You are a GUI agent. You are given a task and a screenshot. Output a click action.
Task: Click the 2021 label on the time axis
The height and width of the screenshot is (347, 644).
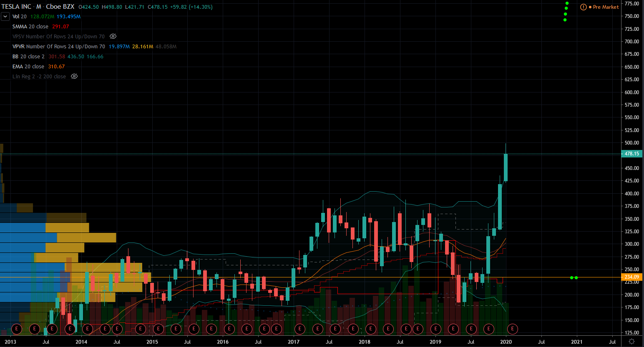coord(577,342)
